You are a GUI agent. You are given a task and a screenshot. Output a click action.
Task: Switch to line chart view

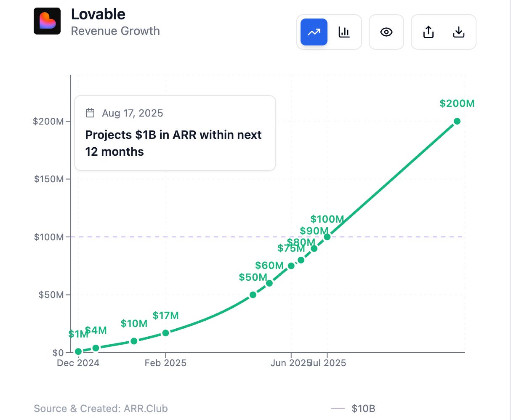click(x=314, y=32)
